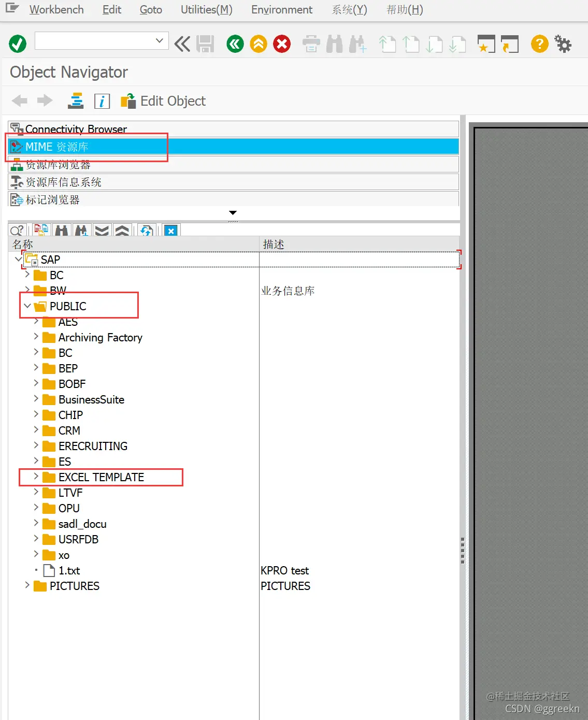
Task: Open the Edit menu
Action: point(112,10)
